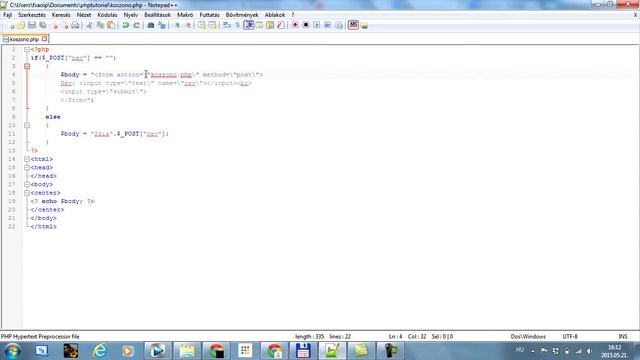Play back the recorded macro

click(316, 25)
